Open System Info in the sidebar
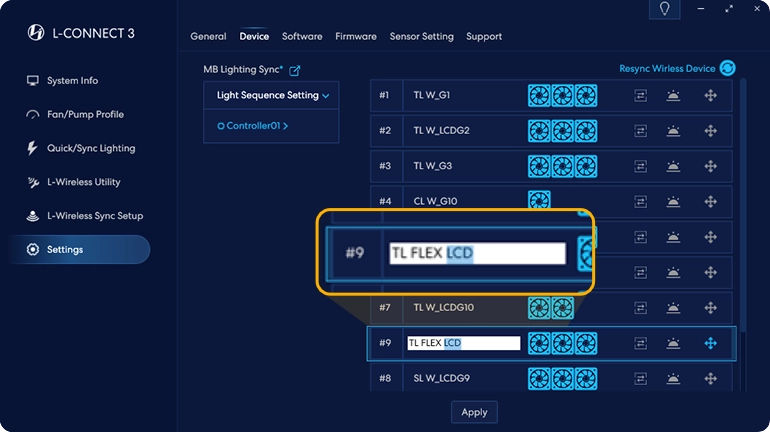770x432 pixels. pos(62,81)
